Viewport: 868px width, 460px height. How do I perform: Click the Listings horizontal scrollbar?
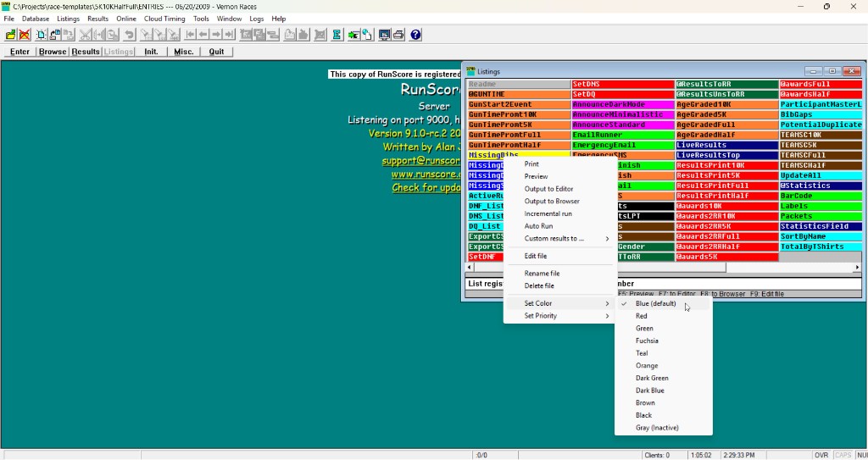[x=664, y=268]
